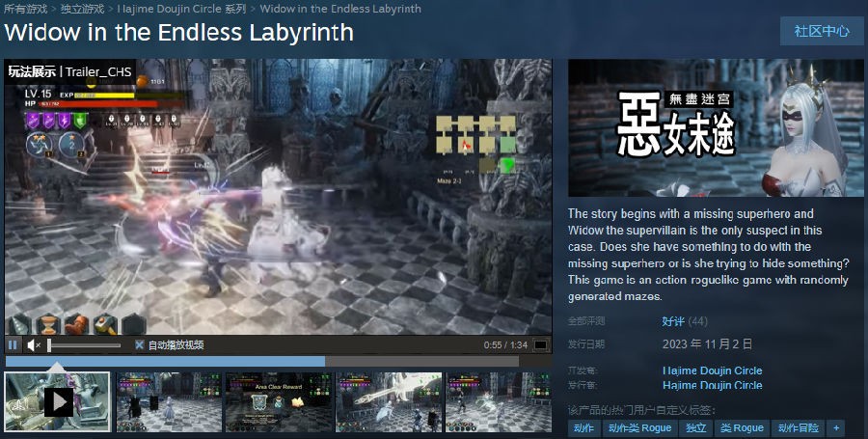Click the main video playback area
The height and width of the screenshot is (439, 868).
tap(279, 197)
